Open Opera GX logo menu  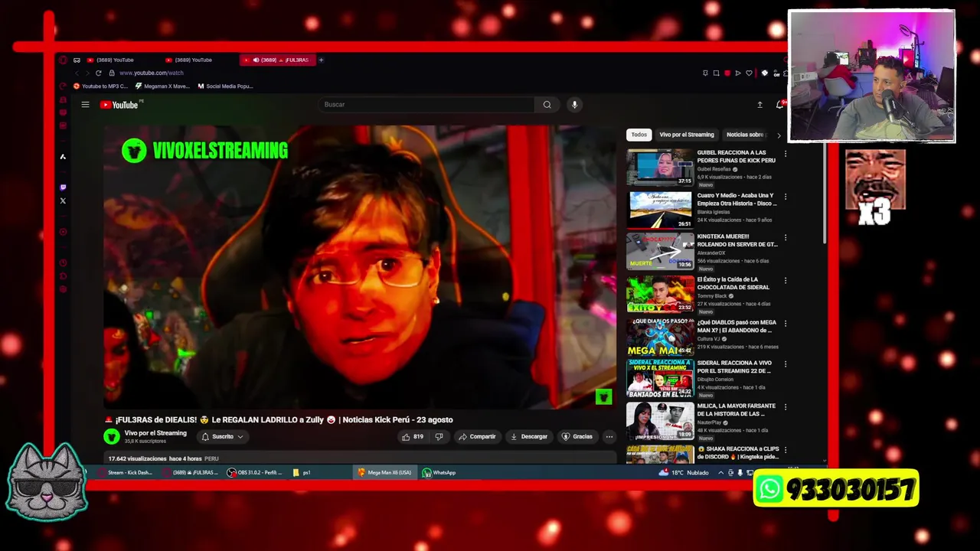pyautogui.click(x=64, y=60)
